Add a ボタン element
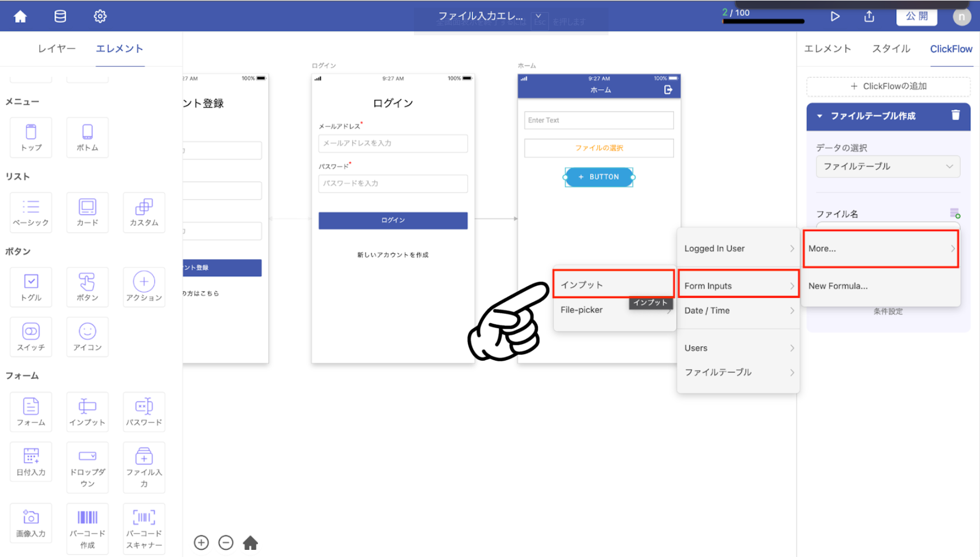The height and width of the screenshot is (557, 980). [87, 287]
